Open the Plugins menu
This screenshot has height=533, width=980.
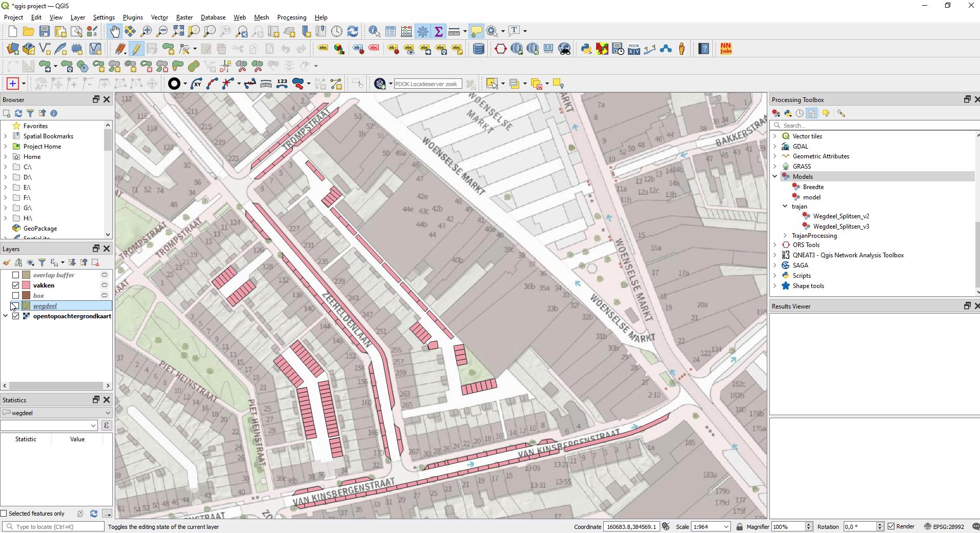point(133,17)
